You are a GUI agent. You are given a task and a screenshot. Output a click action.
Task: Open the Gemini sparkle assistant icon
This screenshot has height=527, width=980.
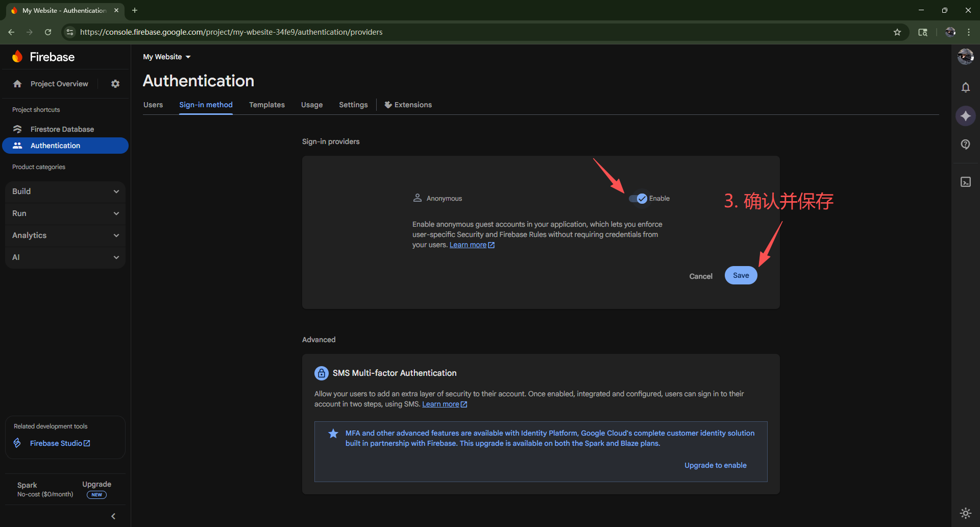(965, 116)
